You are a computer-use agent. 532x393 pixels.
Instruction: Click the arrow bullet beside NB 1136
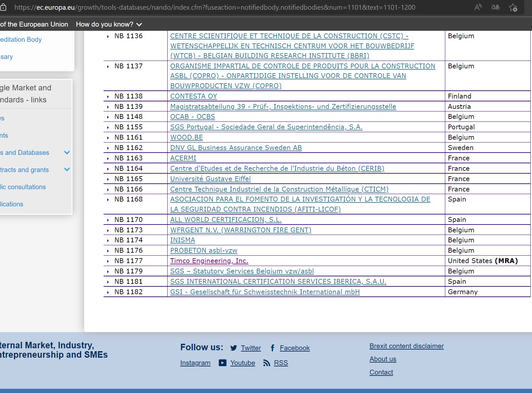(108, 36)
